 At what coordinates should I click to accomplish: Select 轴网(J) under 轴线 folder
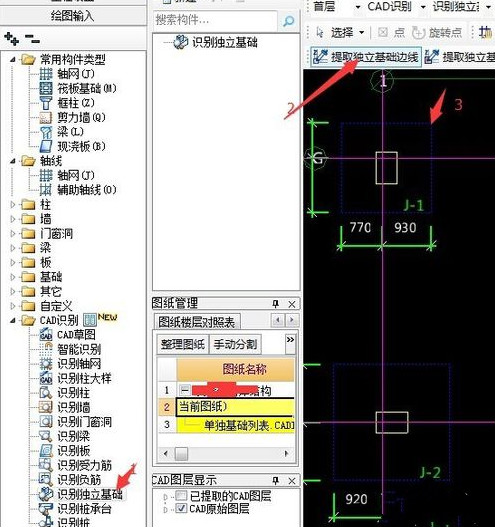[67, 175]
